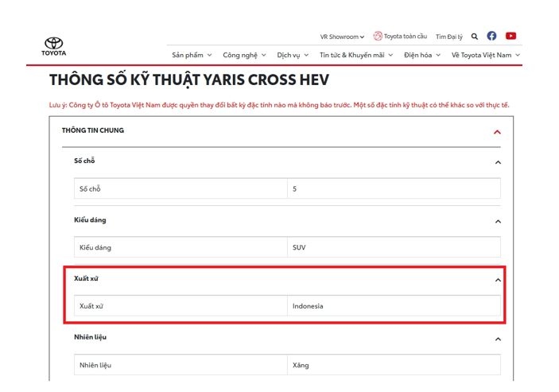Viewport: 559px width, 392px height.
Task: Select the value cell 'Xăng'
Action: tap(394, 364)
